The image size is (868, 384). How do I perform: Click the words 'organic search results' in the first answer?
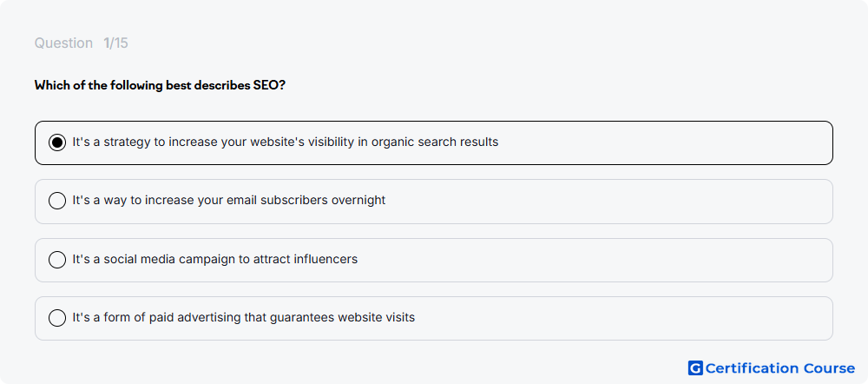click(435, 142)
